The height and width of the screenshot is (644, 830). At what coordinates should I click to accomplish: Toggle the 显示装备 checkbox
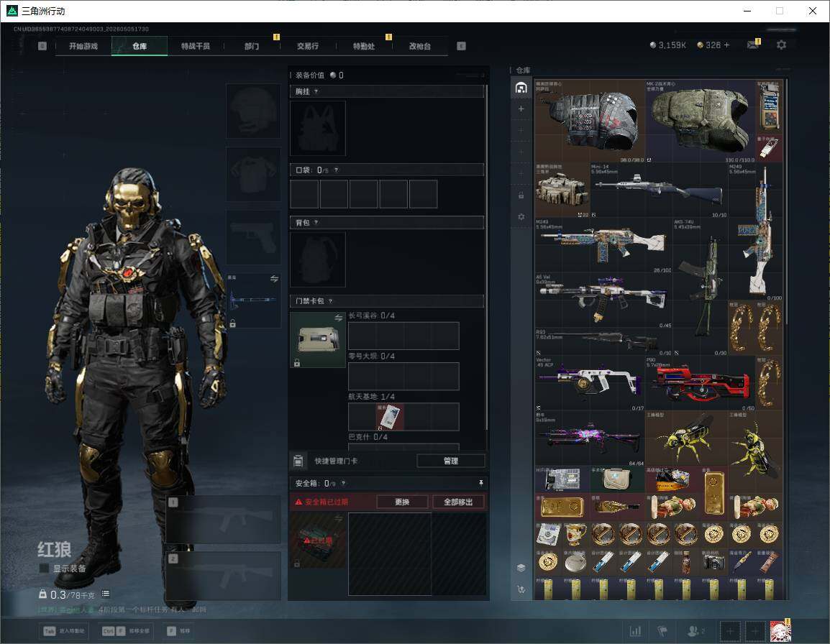point(44,569)
